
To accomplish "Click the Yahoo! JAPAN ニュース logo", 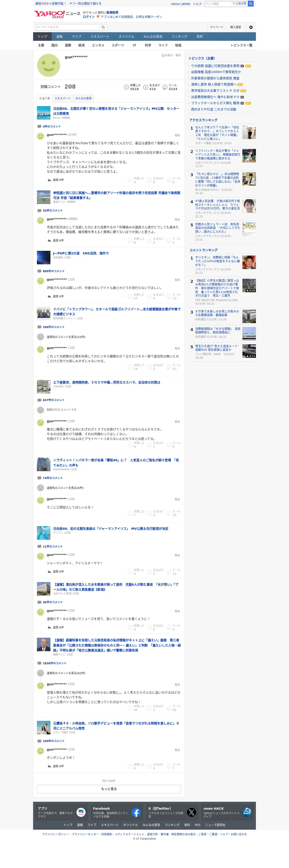I will [57, 14].
